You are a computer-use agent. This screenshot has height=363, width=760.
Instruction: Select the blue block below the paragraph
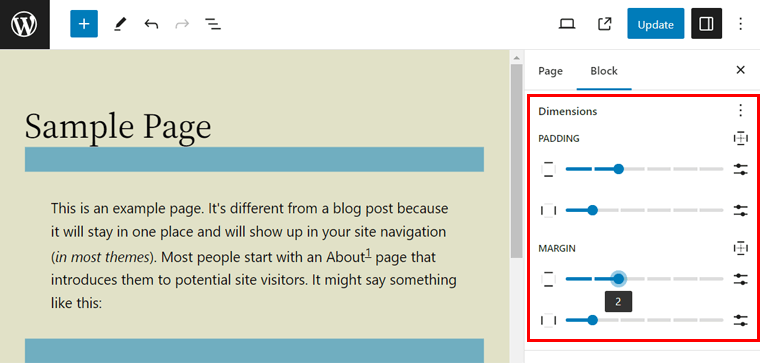click(254, 350)
